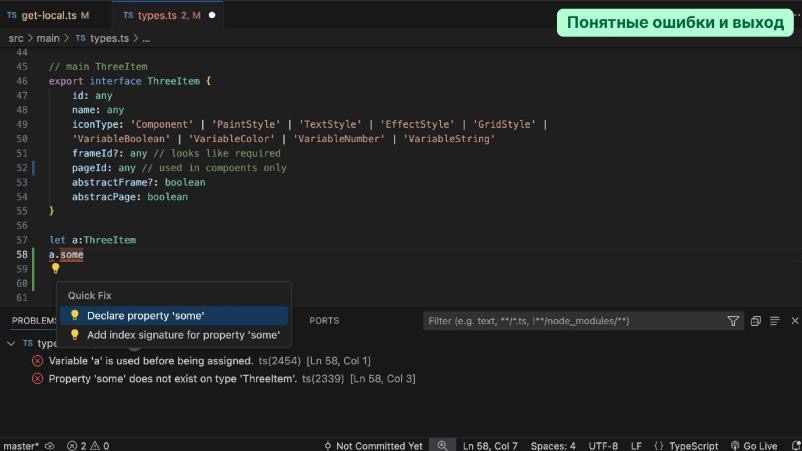Click the '// main ThreeItem' comment line
Screen dimensions: 802x451
pos(98,67)
